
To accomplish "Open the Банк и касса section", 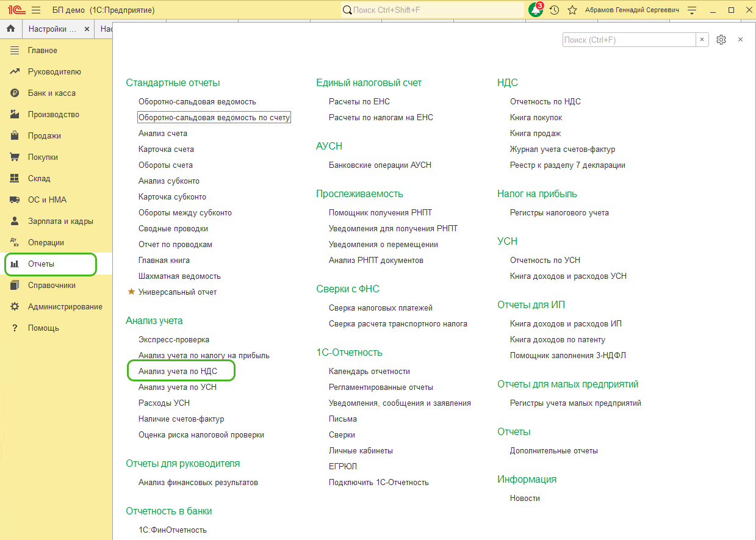I will [51, 93].
